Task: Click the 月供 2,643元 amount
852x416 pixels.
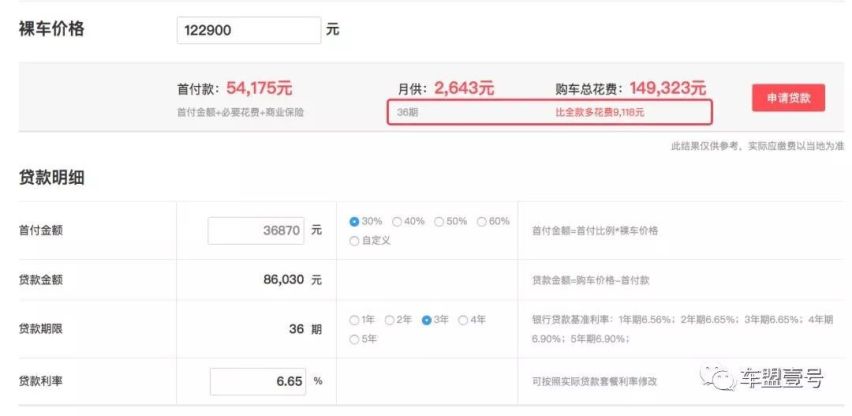Action: 464,89
